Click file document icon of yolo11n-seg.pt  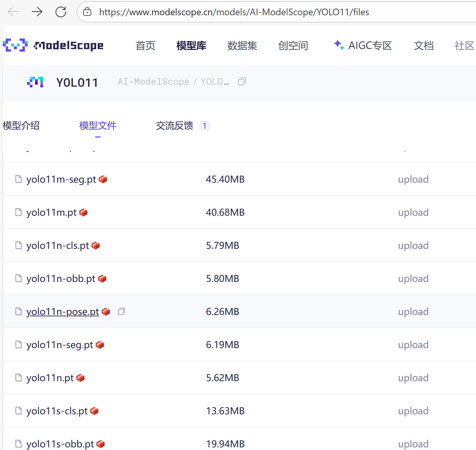[x=19, y=344]
